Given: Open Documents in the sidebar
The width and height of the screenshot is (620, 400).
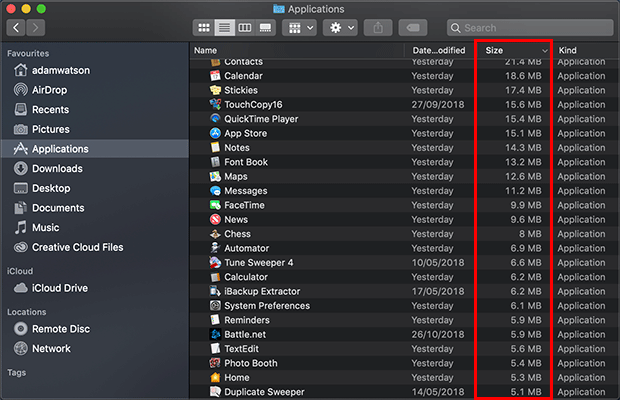Looking at the screenshot, I should (95, 208).
